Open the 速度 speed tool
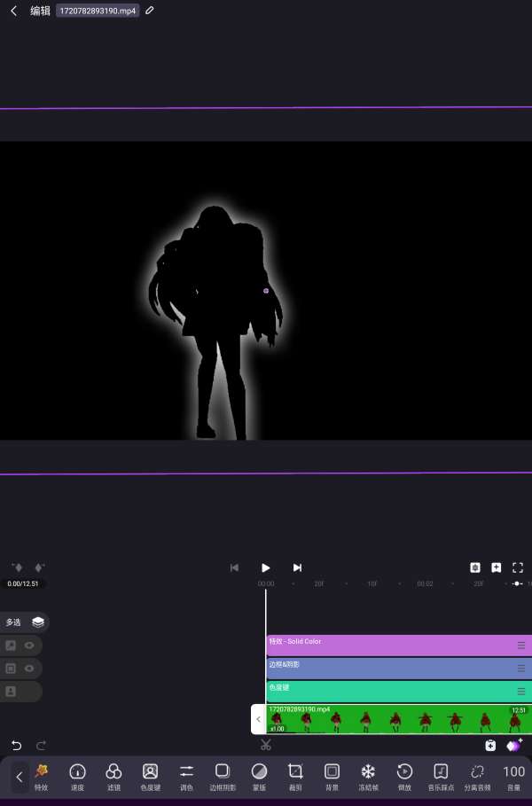This screenshot has height=806, width=532. click(x=78, y=777)
